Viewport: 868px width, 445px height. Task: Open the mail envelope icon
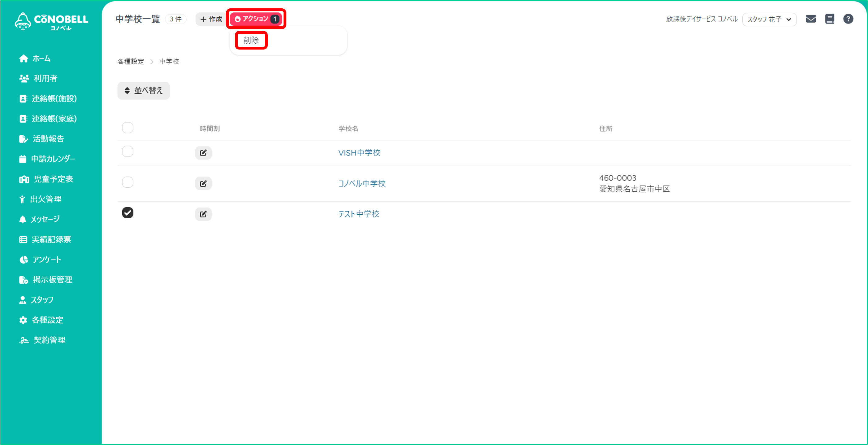click(811, 19)
